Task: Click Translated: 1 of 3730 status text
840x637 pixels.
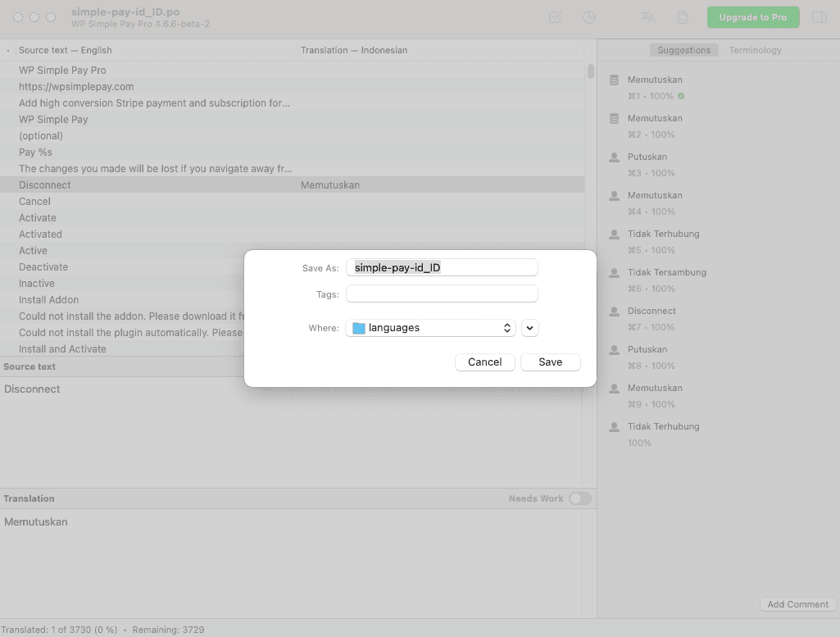Action: tap(59, 630)
